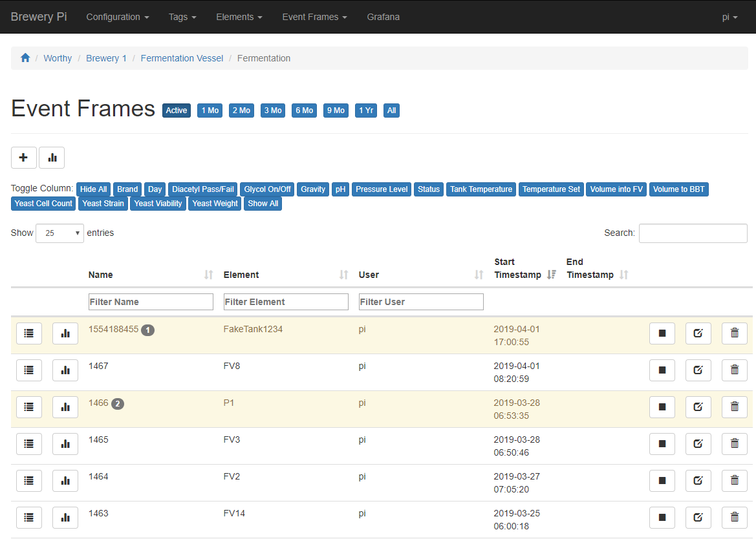Image resolution: width=756 pixels, height=539 pixels.
Task: Toggle the Gravity column
Action: 312,189
